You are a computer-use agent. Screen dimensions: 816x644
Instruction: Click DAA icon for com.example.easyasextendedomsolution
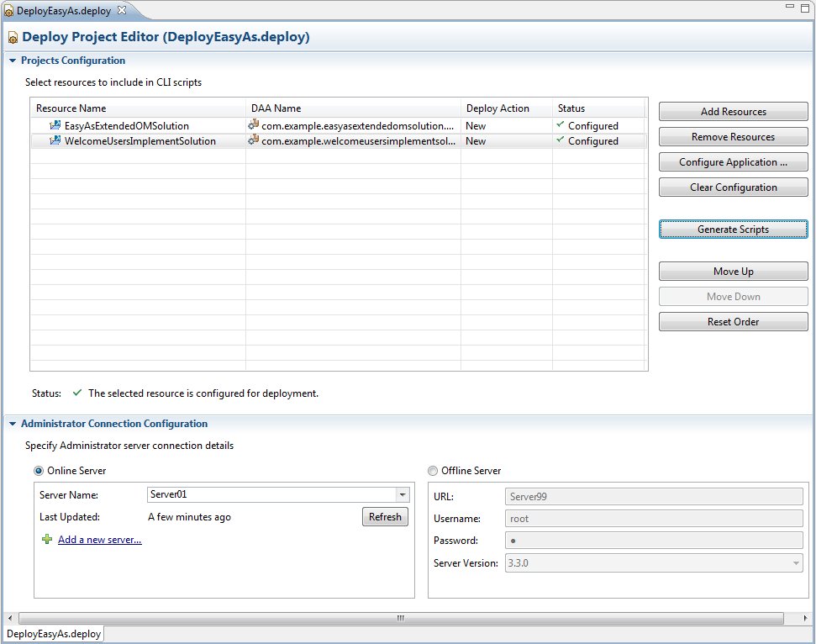pos(253,126)
